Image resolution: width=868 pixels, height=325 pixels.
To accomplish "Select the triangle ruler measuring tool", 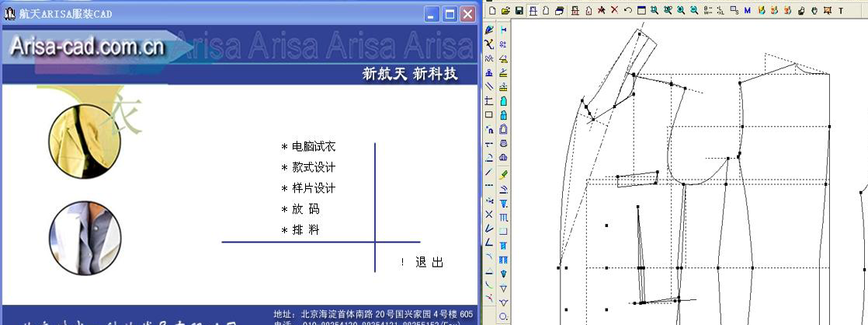I will coord(503,58).
